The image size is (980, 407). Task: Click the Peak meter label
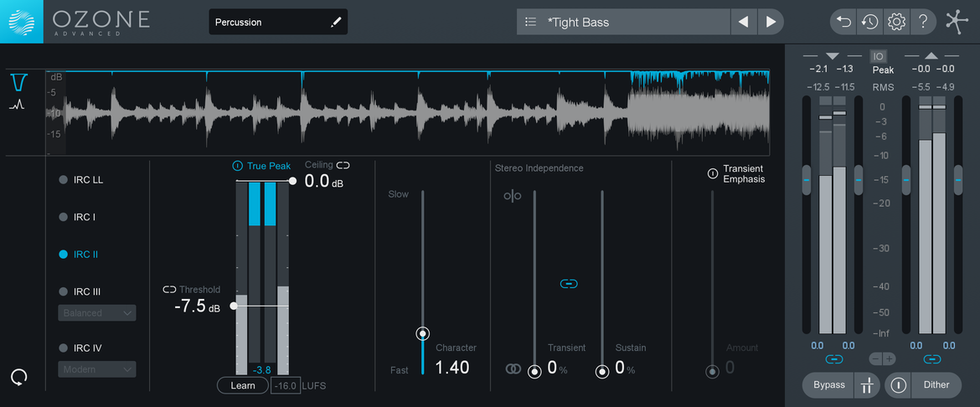coord(883,70)
